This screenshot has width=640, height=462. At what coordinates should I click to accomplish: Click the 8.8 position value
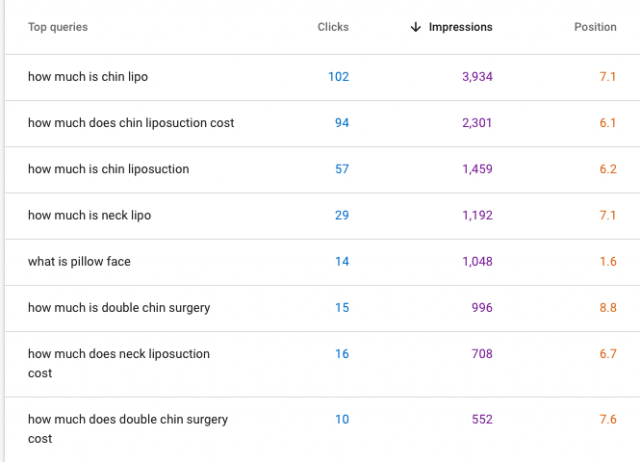(x=607, y=307)
